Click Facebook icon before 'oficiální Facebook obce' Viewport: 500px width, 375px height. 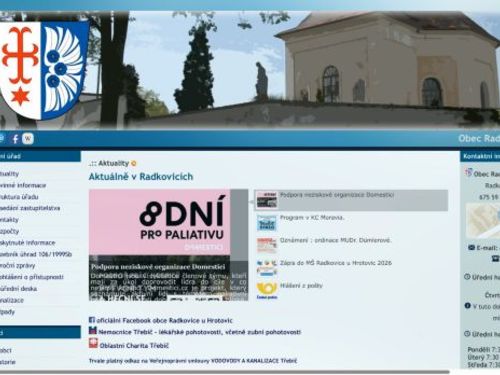tap(92, 320)
